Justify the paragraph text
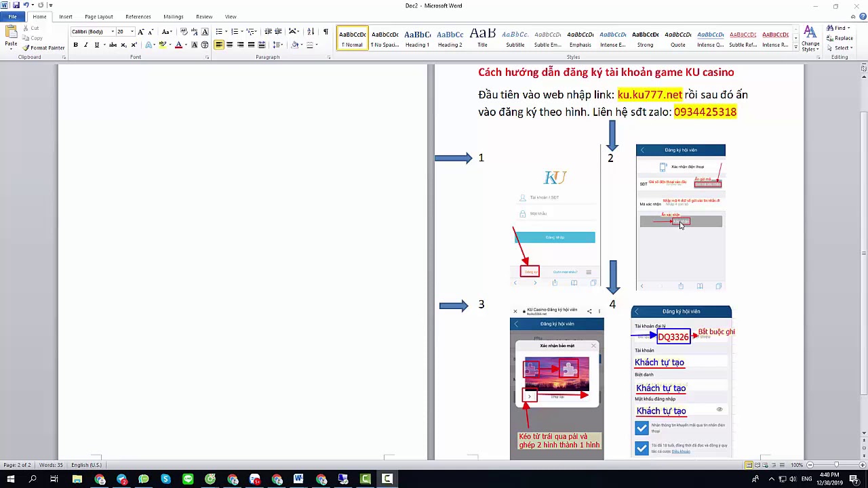The width and height of the screenshot is (868, 488). click(x=251, y=45)
